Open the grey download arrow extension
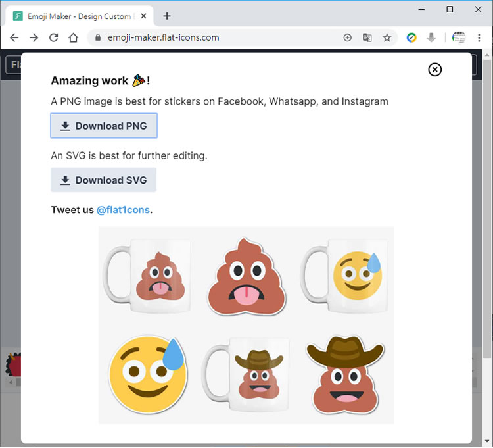The image size is (493, 448). pos(431,37)
